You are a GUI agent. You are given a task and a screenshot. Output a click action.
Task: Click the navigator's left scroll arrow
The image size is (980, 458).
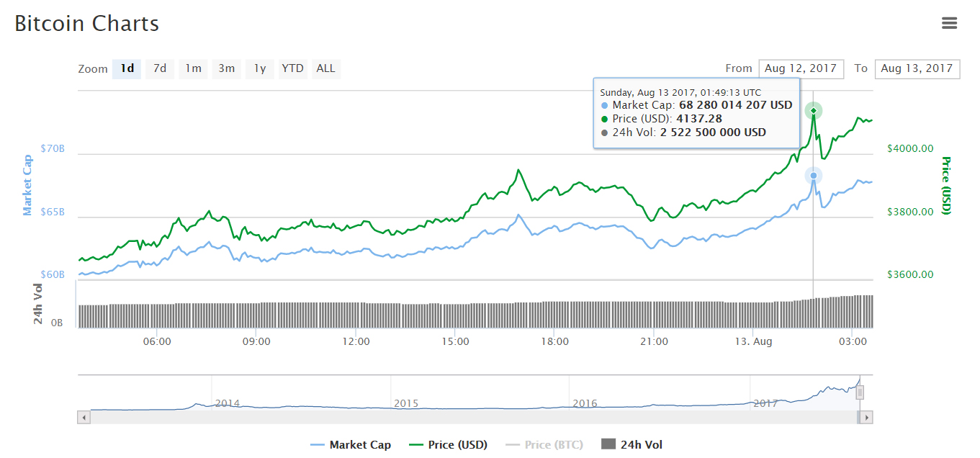[x=84, y=416]
